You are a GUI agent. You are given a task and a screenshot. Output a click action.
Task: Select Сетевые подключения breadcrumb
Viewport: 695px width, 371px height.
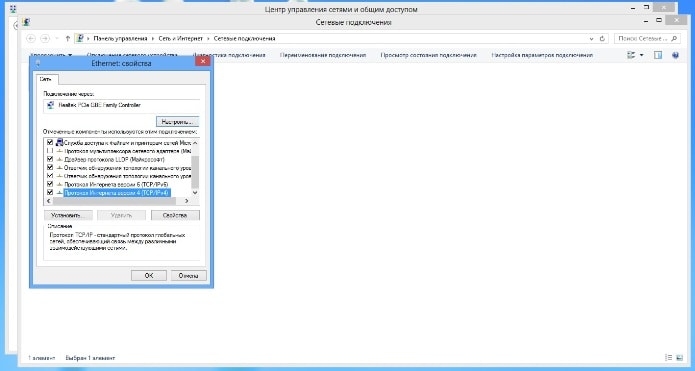(244, 39)
